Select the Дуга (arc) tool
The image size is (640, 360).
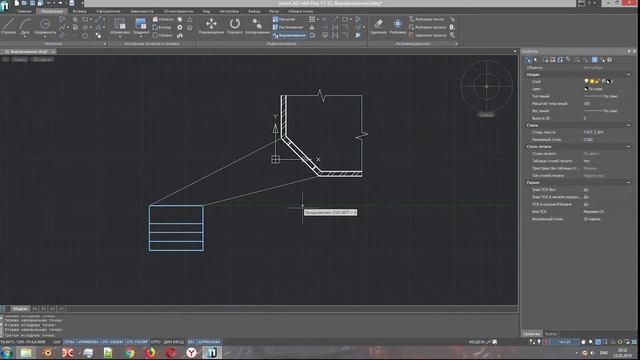pyautogui.click(x=25, y=25)
